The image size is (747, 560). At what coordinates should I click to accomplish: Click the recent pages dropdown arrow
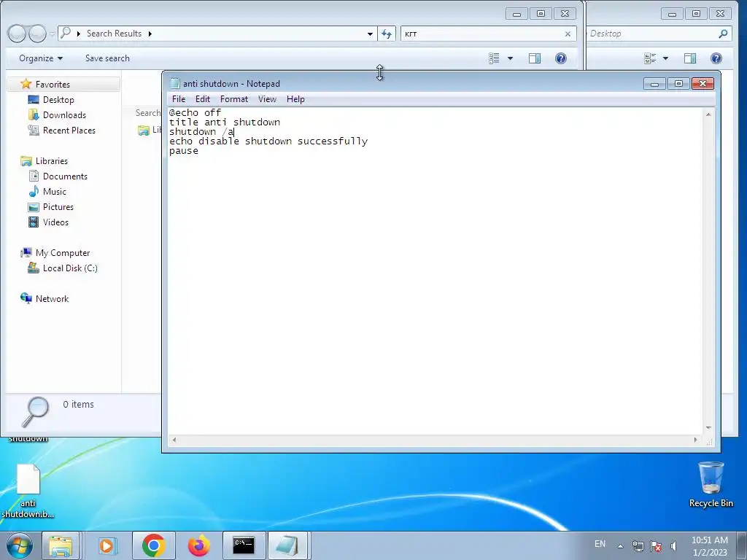pos(52,34)
